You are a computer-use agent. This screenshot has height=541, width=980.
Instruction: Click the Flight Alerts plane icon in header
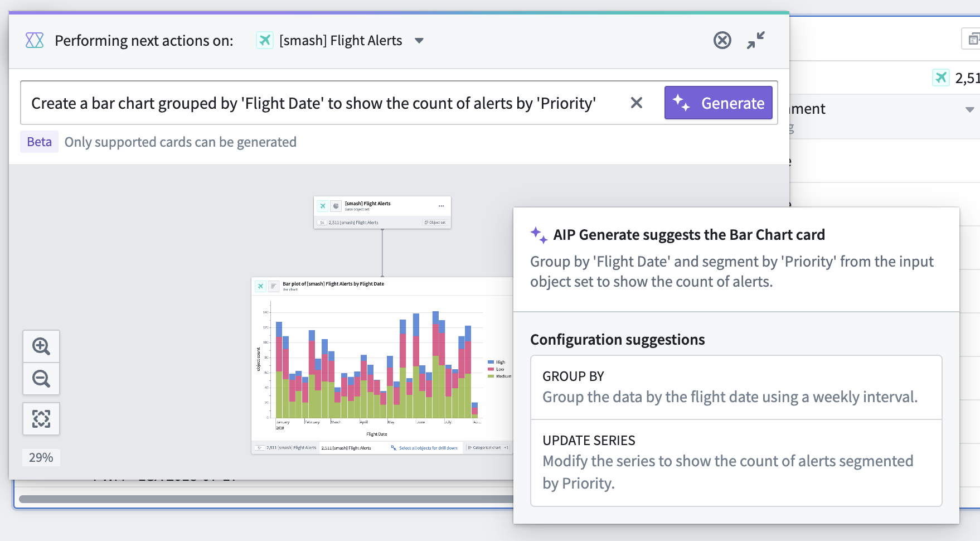[265, 40]
